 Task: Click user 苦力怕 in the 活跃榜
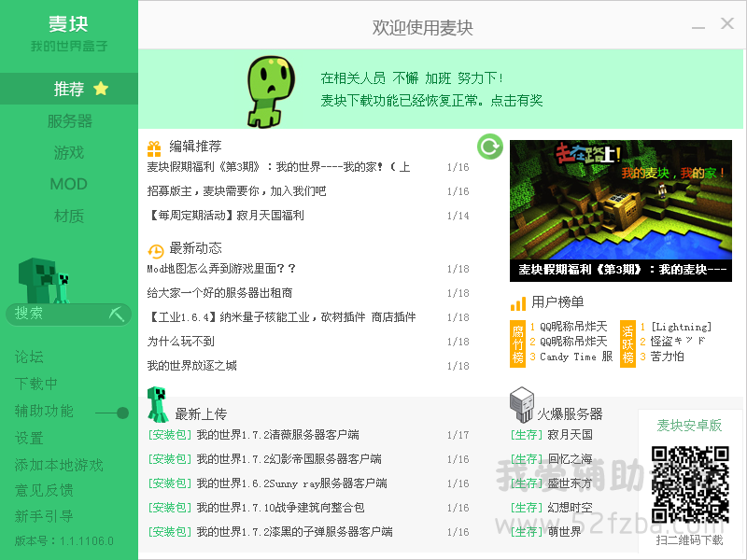pyautogui.click(x=667, y=357)
